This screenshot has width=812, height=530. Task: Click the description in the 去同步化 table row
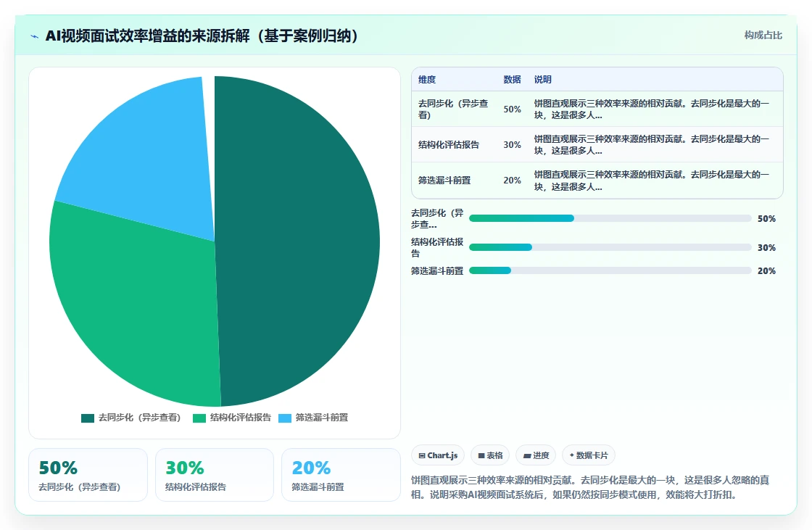coord(652,109)
